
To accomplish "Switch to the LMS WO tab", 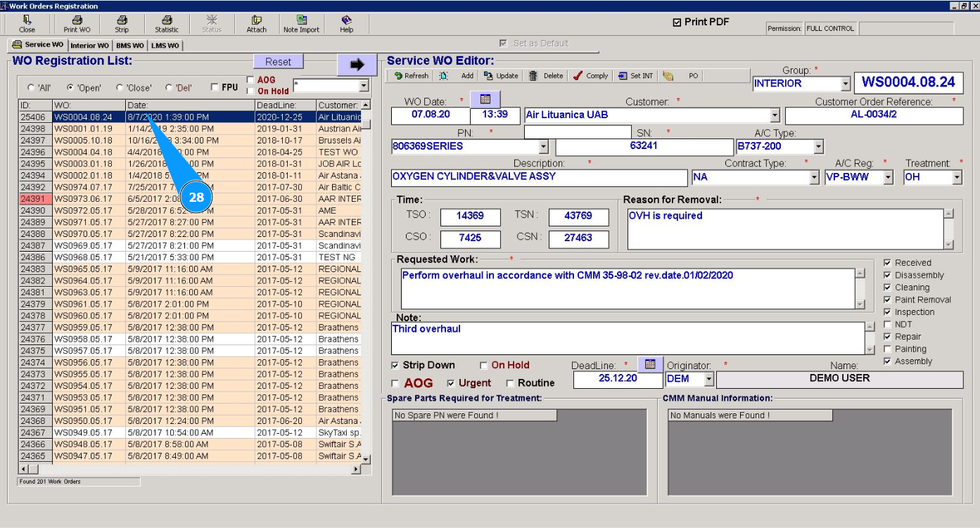I will (165, 46).
